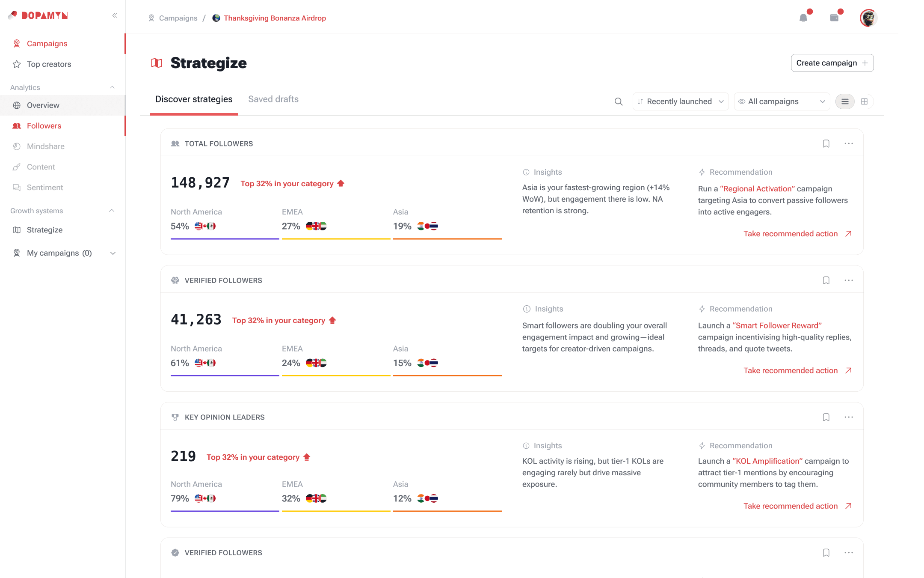Switch to grid view layout
This screenshot has height=578, width=924.
click(864, 101)
